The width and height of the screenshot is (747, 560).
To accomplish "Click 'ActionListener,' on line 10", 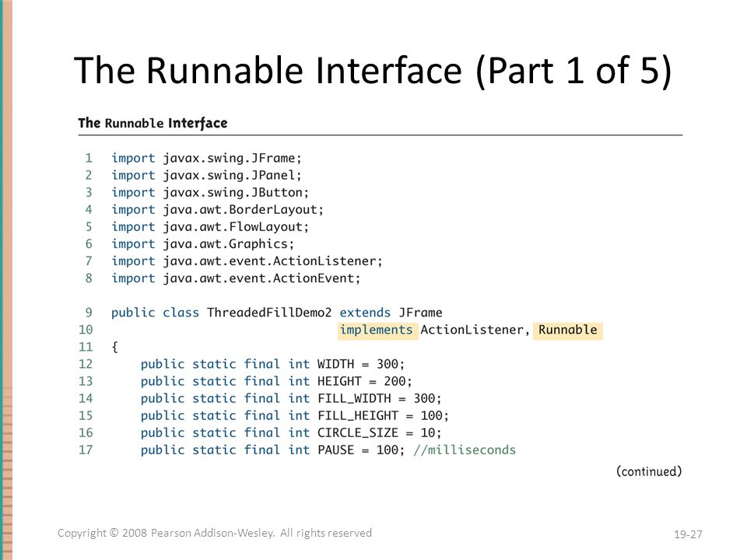I will click(x=475, y=330).
